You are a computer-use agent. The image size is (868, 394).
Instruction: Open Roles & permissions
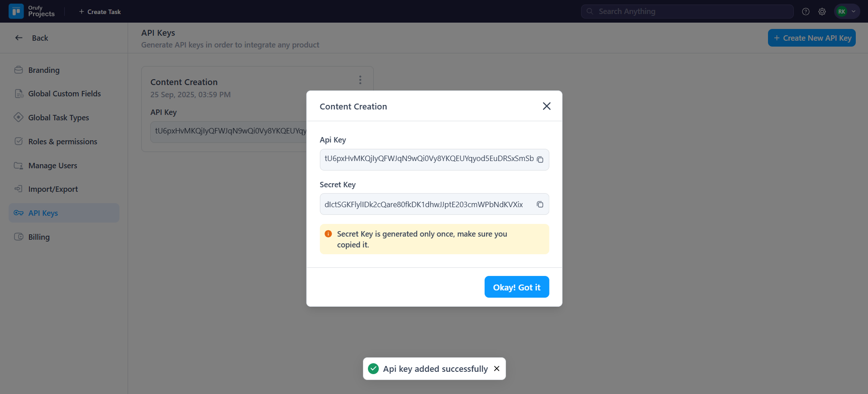pyautogui.click(x=62, y=142)
